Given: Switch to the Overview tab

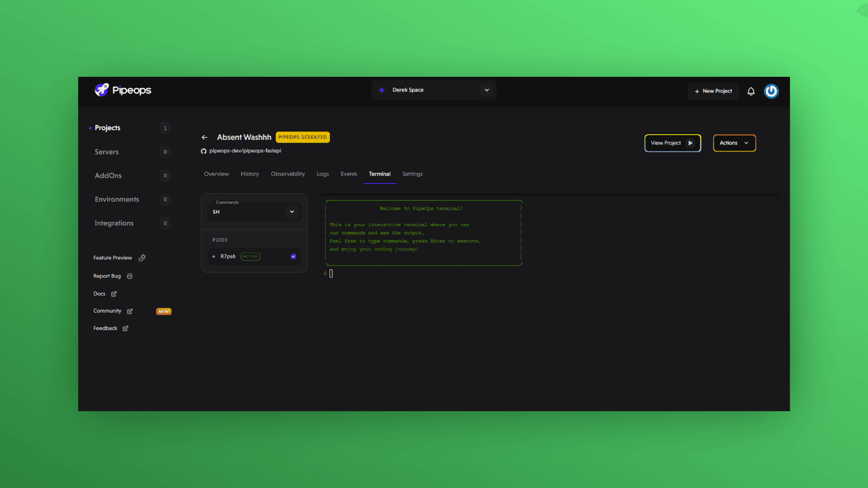Looking at the screenshot, I should click(x=216, y=174).
